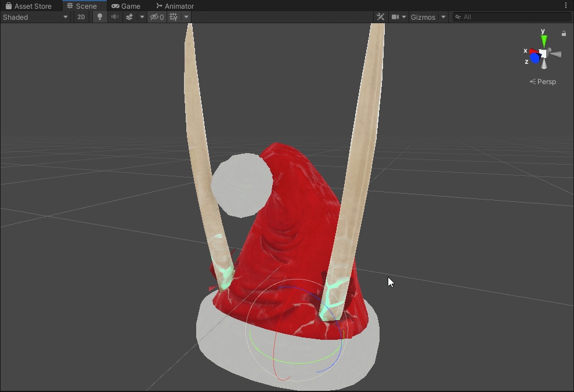574x392 pixels.
Task: Click the padlock to lock the scene gizmo
Action: (x=563, y=33)
